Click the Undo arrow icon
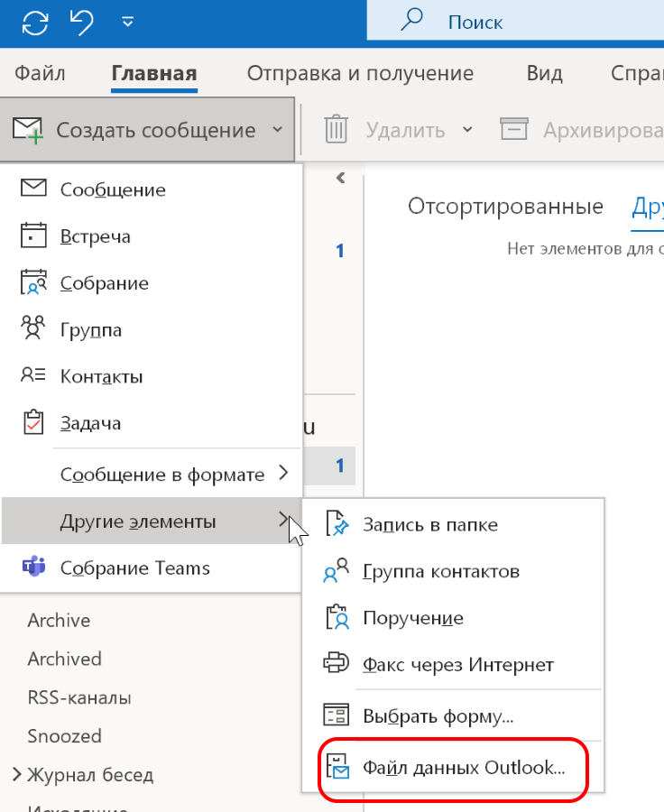This screenshot has height=812, width=664. point(81,23)
